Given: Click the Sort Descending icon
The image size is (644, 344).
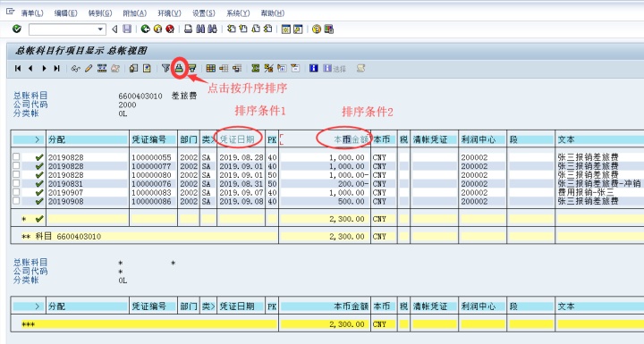Looking at the screenshot, I should [191, 69].
